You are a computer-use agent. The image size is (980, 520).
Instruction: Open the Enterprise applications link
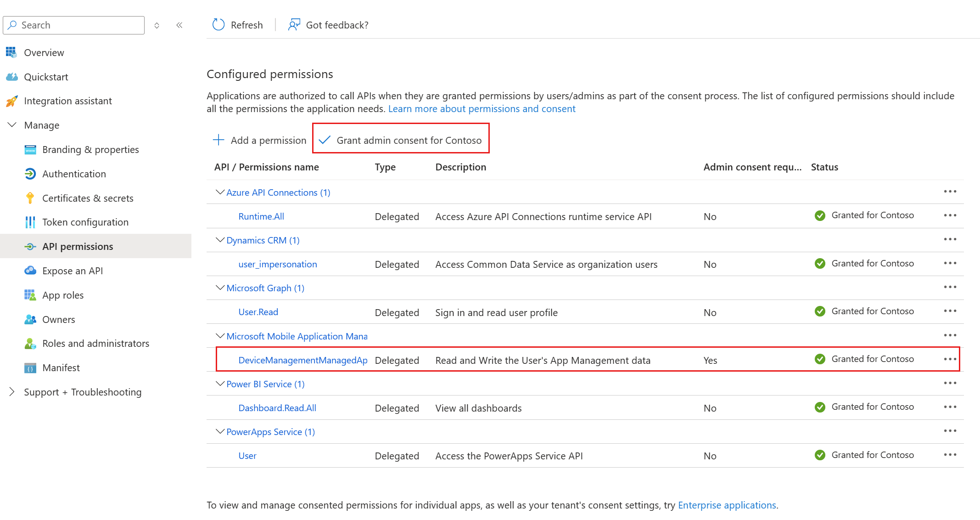[727, 505]
